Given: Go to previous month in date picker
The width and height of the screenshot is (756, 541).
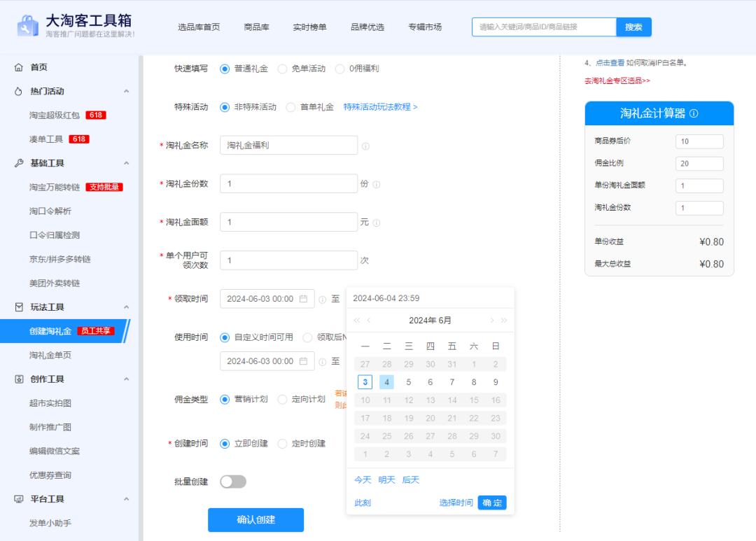Looking at the screenshot, I should pyautogui.click(x=369, y=320).
